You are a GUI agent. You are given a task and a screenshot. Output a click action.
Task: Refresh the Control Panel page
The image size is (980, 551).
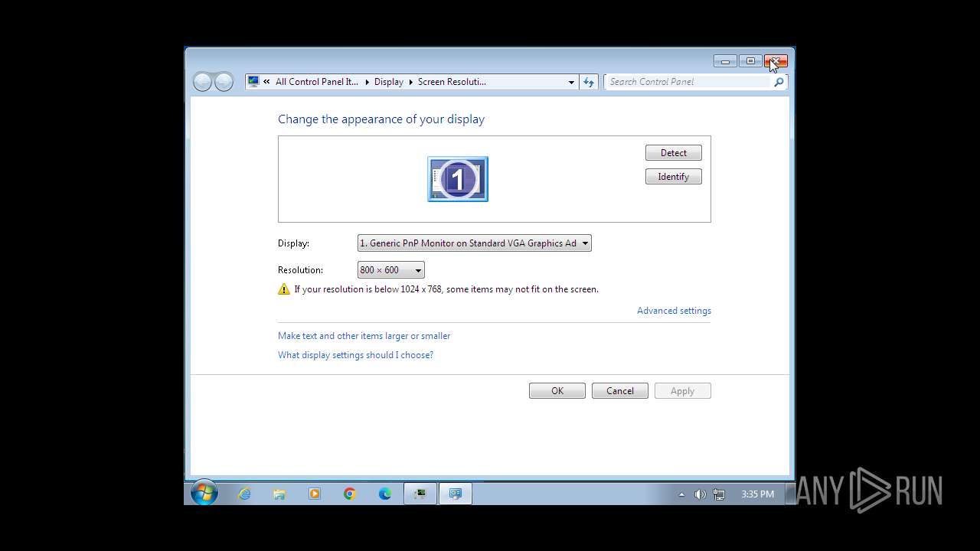click(x=588, y=82)
